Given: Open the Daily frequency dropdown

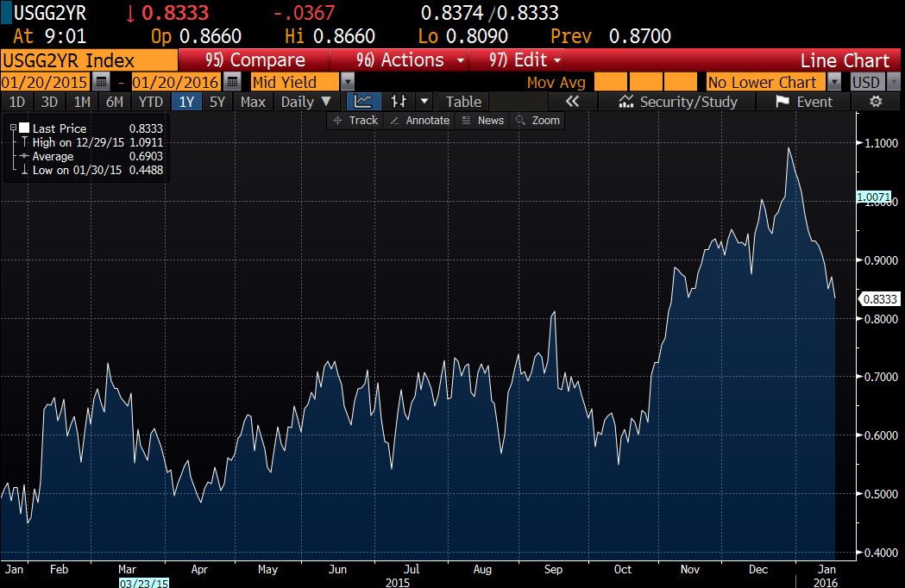Looking at the screenshot, I should pos(305,102).
